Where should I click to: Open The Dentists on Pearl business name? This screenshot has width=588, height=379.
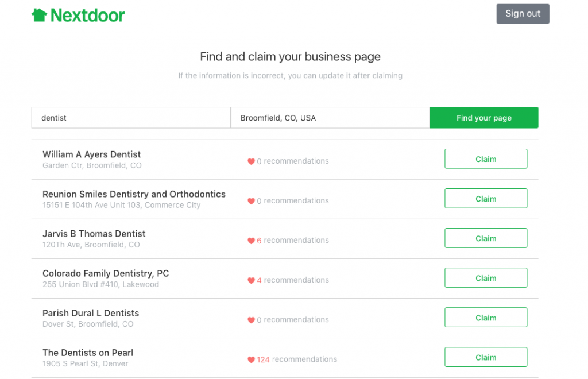[88, 353]
